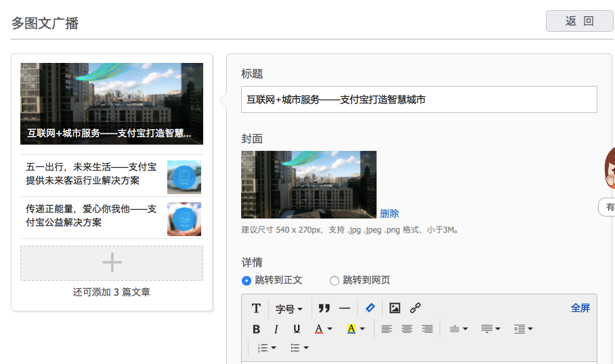Click the 封面 cover preview image
Viewport: 615px width, 364px height.
point(309,185)
